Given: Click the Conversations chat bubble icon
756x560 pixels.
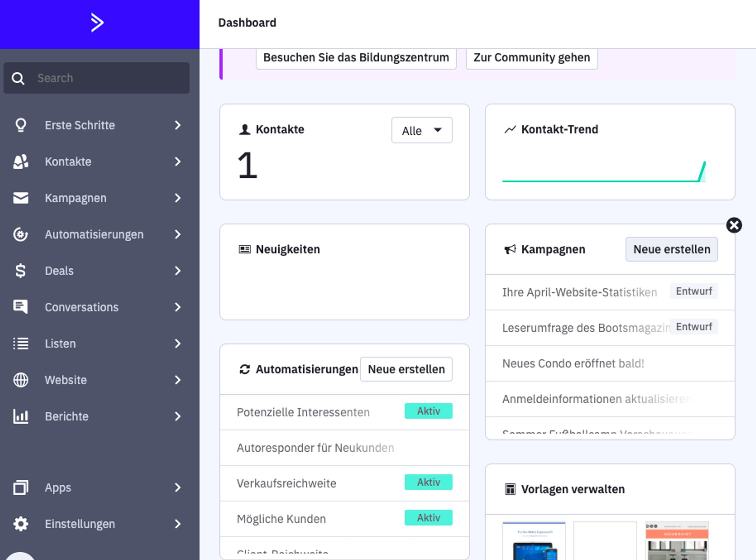Looking at the screenshot, I should pyautogui.click(x=20, y=307).
